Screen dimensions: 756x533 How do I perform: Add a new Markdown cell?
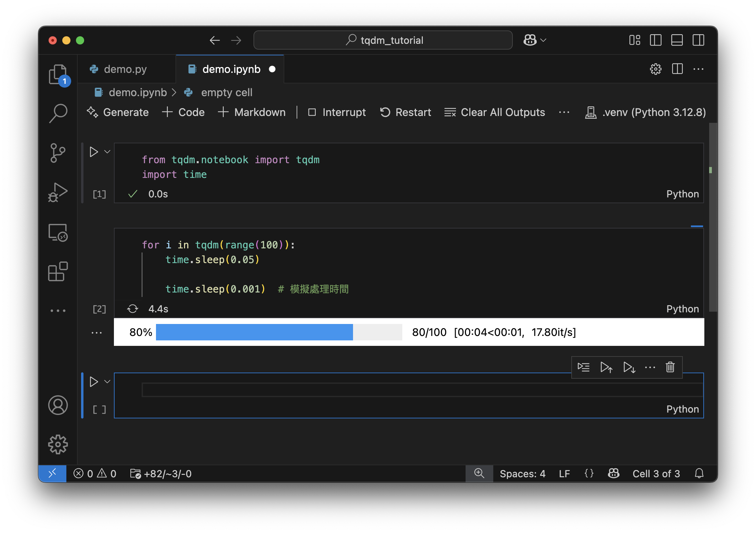coord(252,112)
